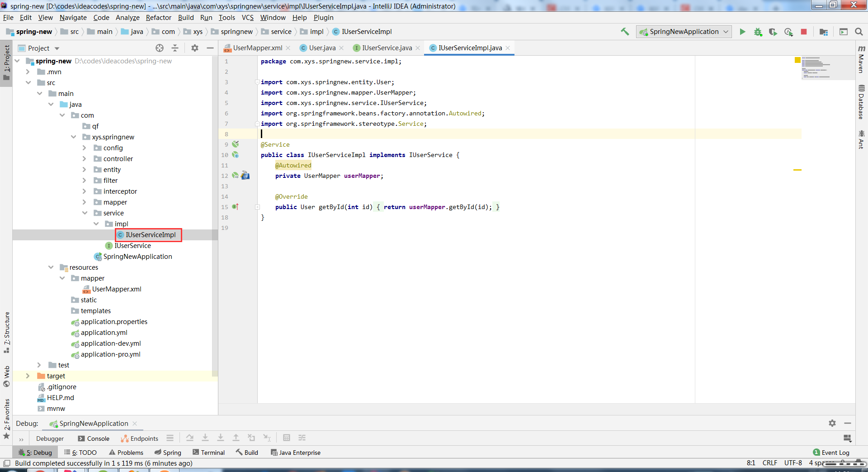Build project with the hammer icon
The width and height of the screenshot is (868, 472).
625,32
